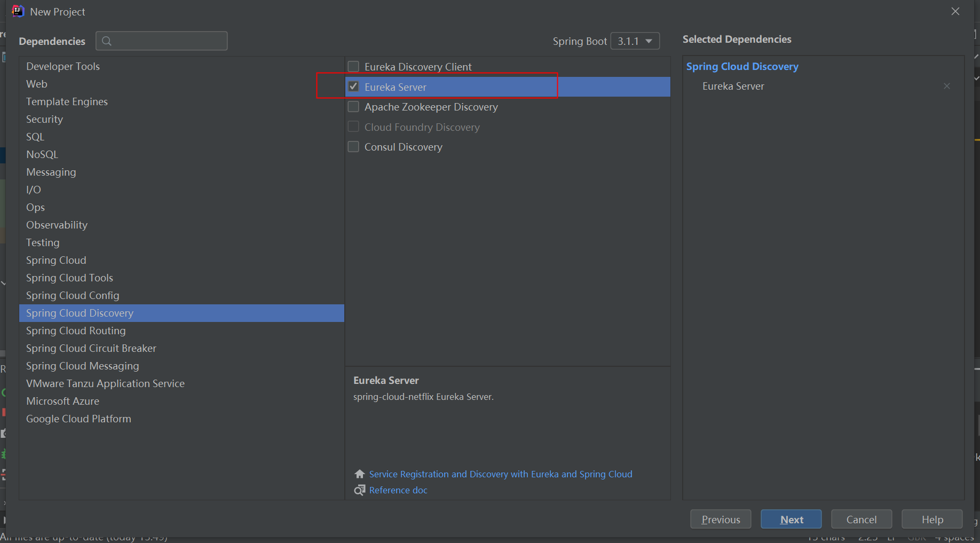
Task: Open the Spring Cloud Config category
Action: pos(73,295)
